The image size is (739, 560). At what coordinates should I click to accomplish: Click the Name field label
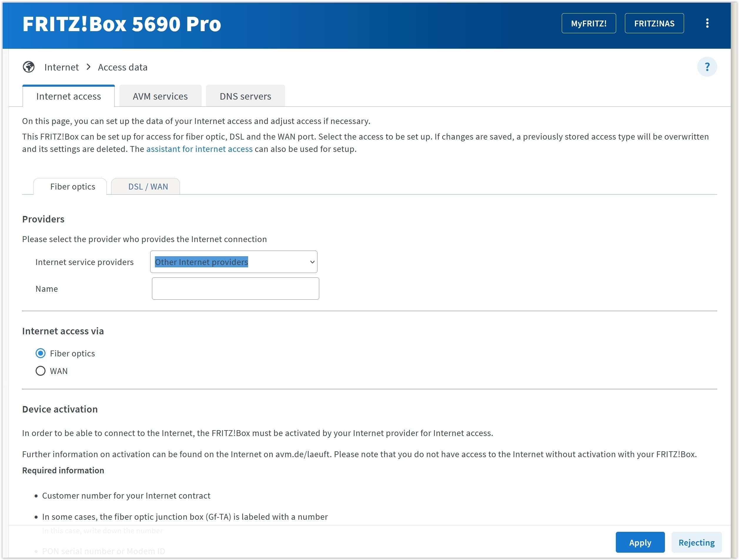point(47,289)
